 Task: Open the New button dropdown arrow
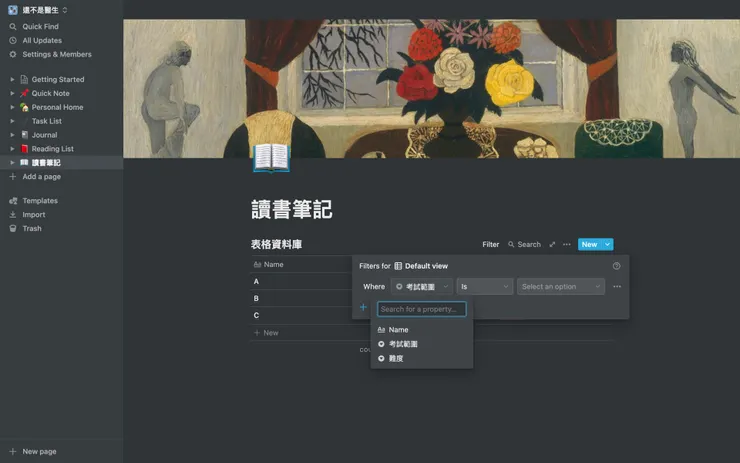coord(607,244)
